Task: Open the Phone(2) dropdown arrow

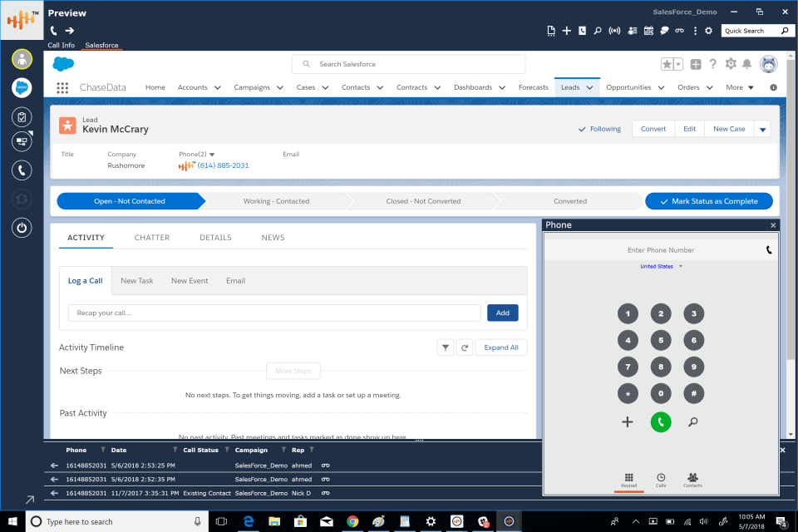Action: 212,155
